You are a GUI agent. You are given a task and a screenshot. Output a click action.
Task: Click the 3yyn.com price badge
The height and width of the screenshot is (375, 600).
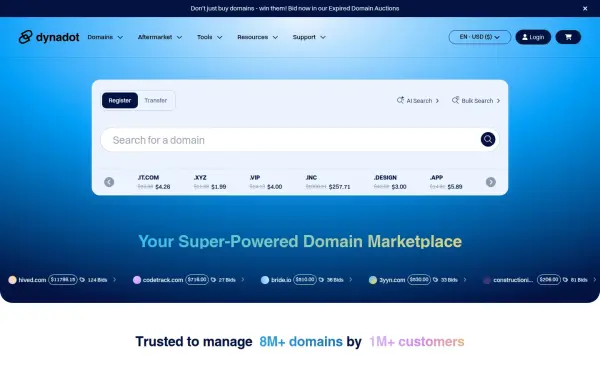click(x=419, y=280)
